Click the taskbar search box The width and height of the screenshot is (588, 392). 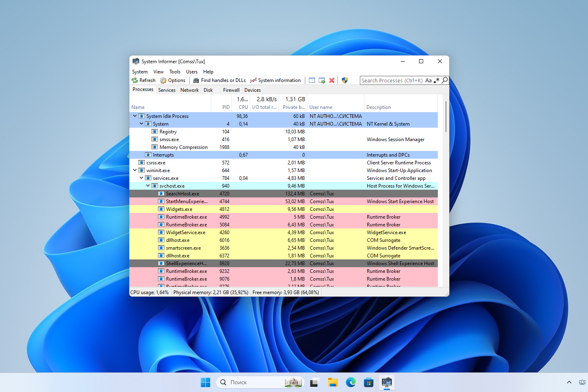coord(260,382)
